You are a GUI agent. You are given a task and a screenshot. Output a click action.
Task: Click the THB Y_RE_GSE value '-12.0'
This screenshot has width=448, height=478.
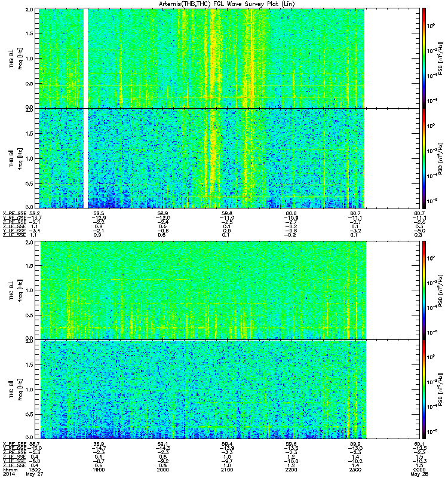pos(162,217)
